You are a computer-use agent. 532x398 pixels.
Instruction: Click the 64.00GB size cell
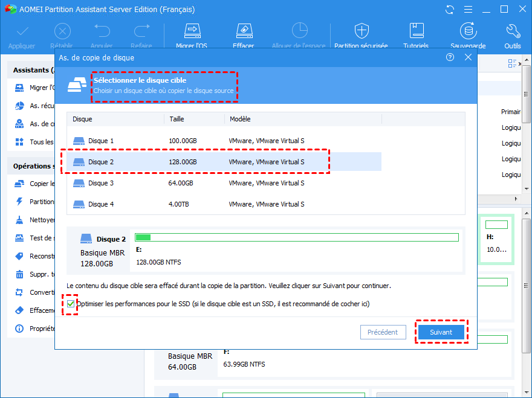point(181,183)
